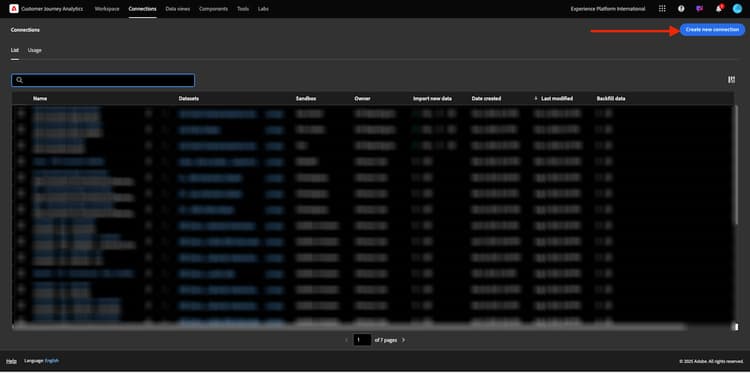Click the page number input field

point(362,340)
